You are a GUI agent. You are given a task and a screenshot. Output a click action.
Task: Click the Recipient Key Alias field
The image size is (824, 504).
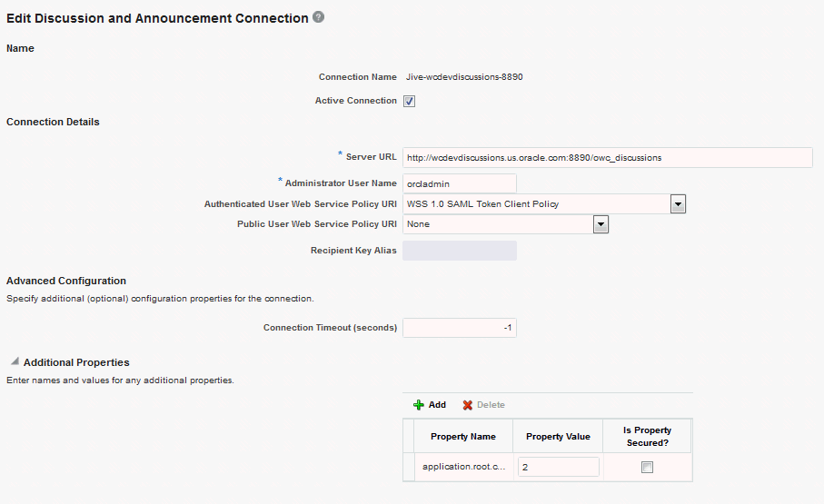pos(459,251)
